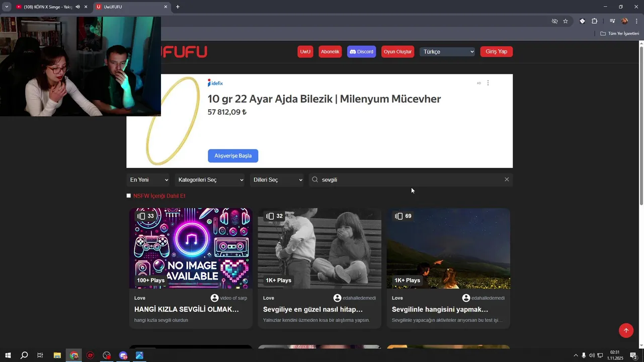
Task: Open edahalledemedi profile on 'Sevgiliye' card
Action: (355, 298)
